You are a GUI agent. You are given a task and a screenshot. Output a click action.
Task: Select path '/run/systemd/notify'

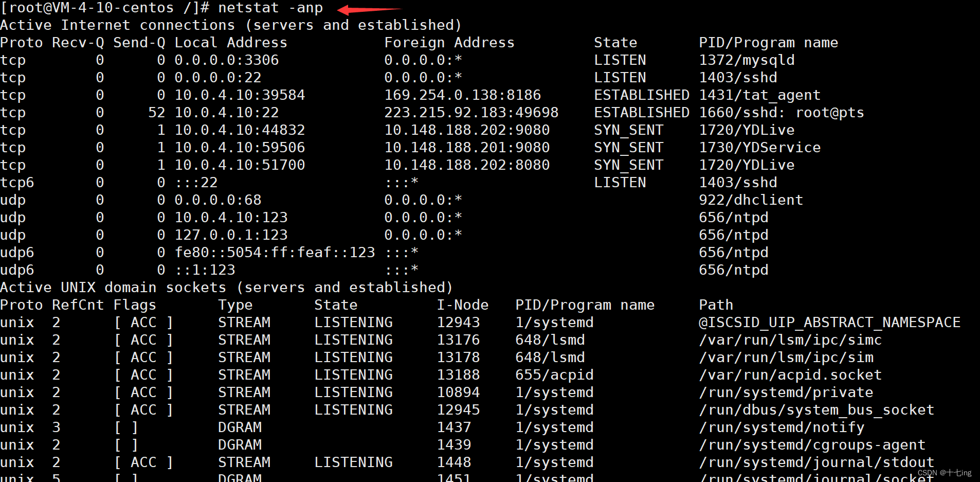782,427
